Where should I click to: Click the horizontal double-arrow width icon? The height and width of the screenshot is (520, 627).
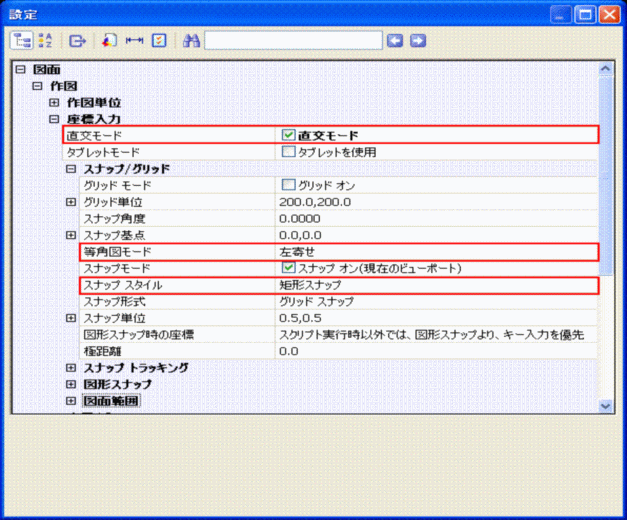click(x=134, y=41)
